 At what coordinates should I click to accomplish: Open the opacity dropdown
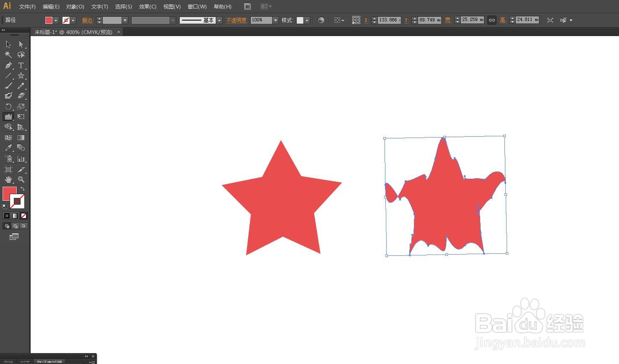(x=275, y=20)
